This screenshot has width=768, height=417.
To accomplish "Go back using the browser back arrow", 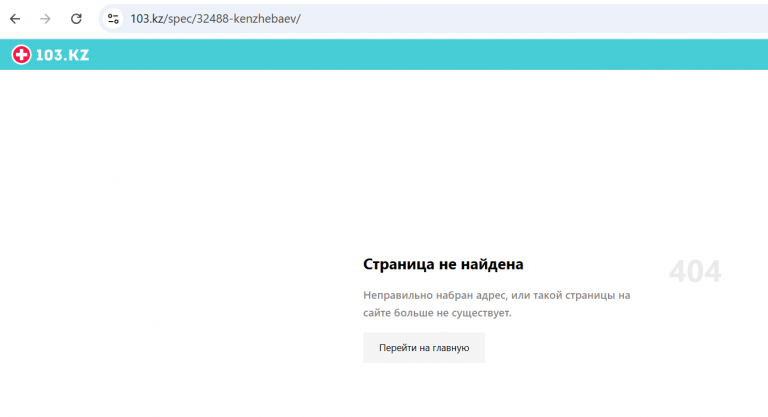I will [15, 19].
